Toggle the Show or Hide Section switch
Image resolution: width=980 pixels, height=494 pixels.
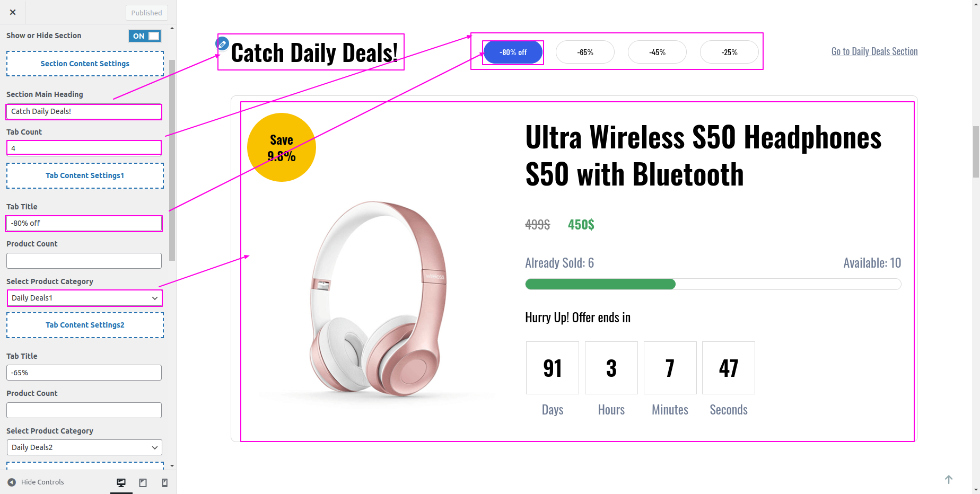145,36
